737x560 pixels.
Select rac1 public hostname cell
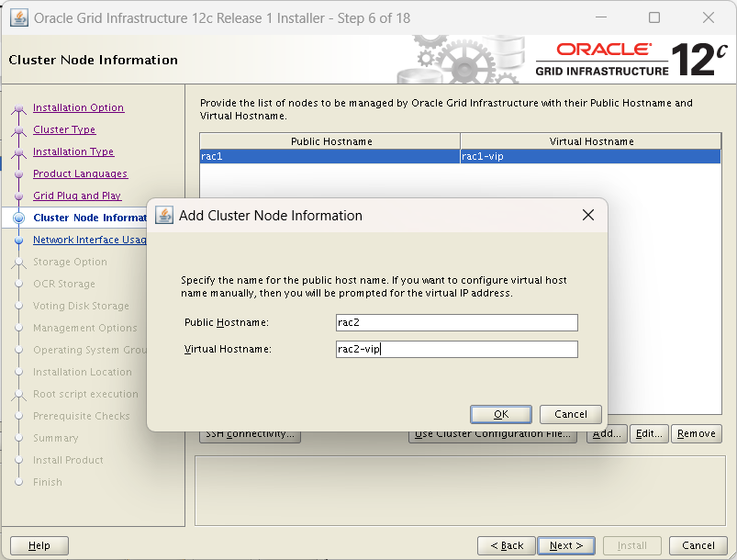click(x=330, y=156)
